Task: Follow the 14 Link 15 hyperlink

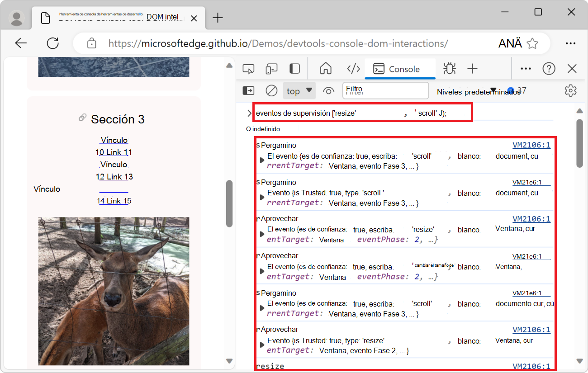Action: pos(114,200)
